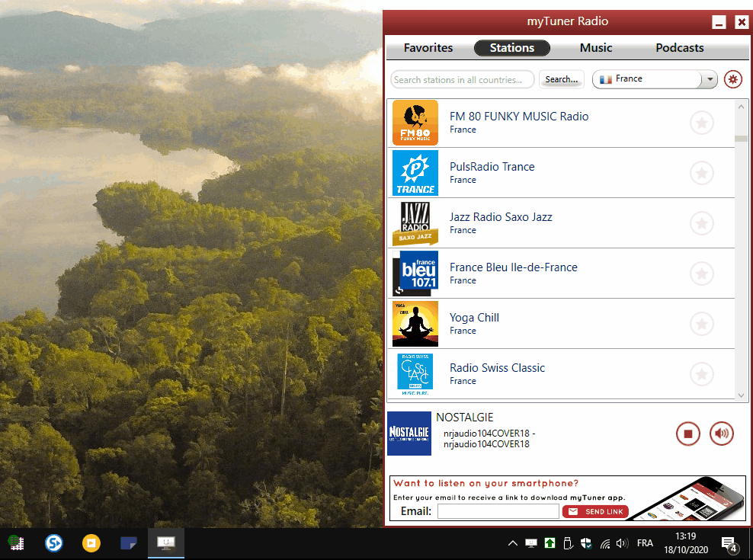
Task: Click the active monitor app taskbar icon
Action: 165,543
